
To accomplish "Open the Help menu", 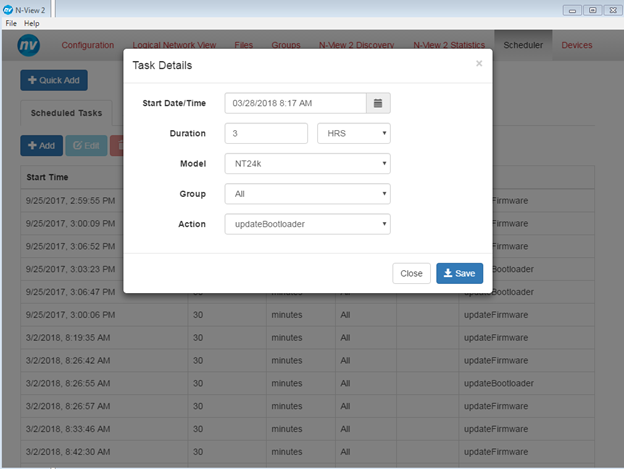I will [x=31, y=23].
